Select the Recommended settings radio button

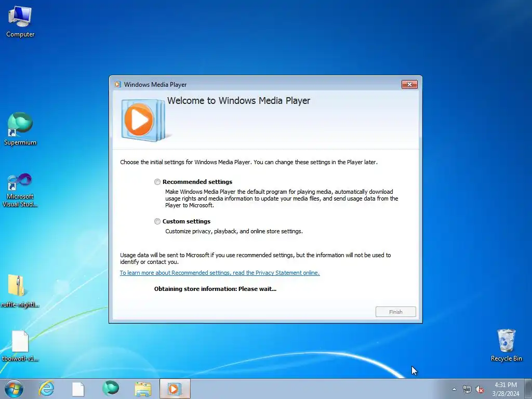click(157, 182)
